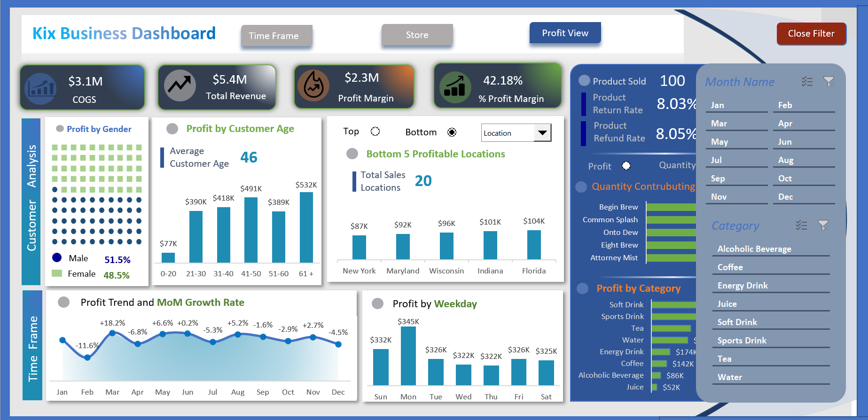Toggle multi-select in Month Name slicer

807,82
